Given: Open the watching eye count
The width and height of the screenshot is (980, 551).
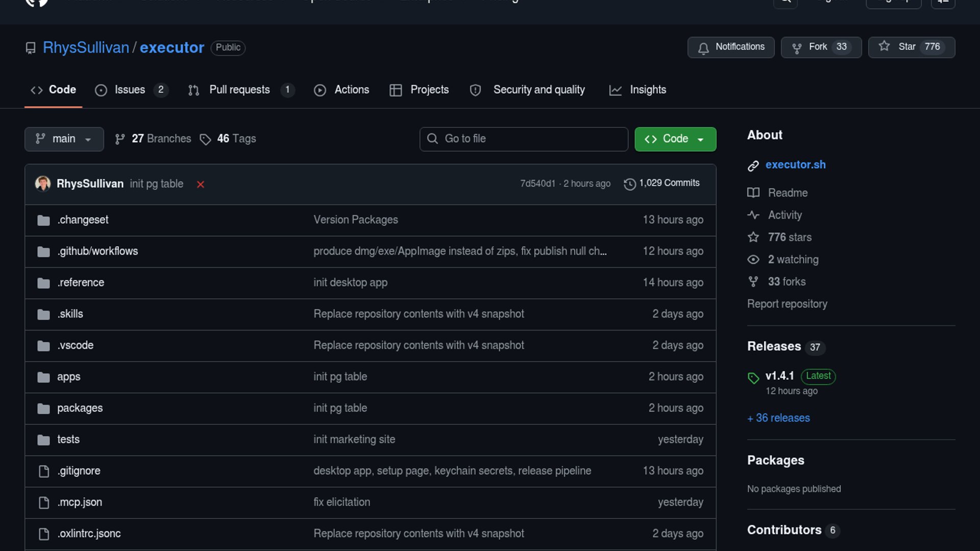Looking at the screenshot, I should (793, 260).
